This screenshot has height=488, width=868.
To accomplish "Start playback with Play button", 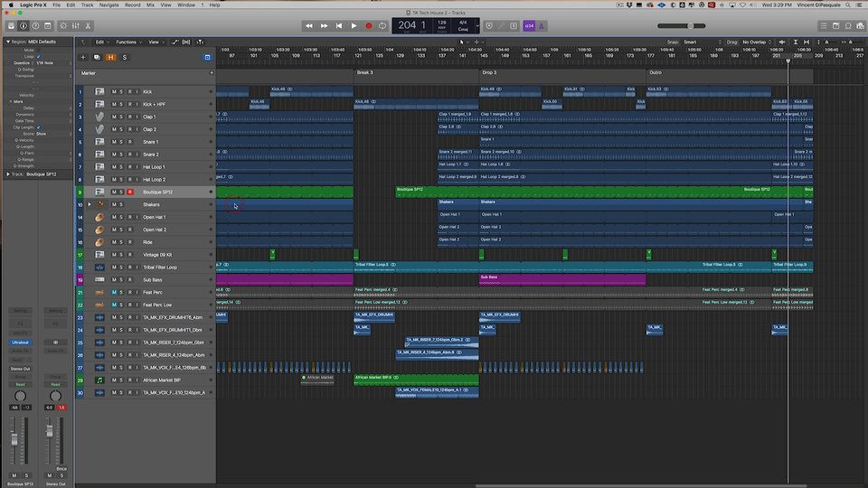I will point(354,26).
